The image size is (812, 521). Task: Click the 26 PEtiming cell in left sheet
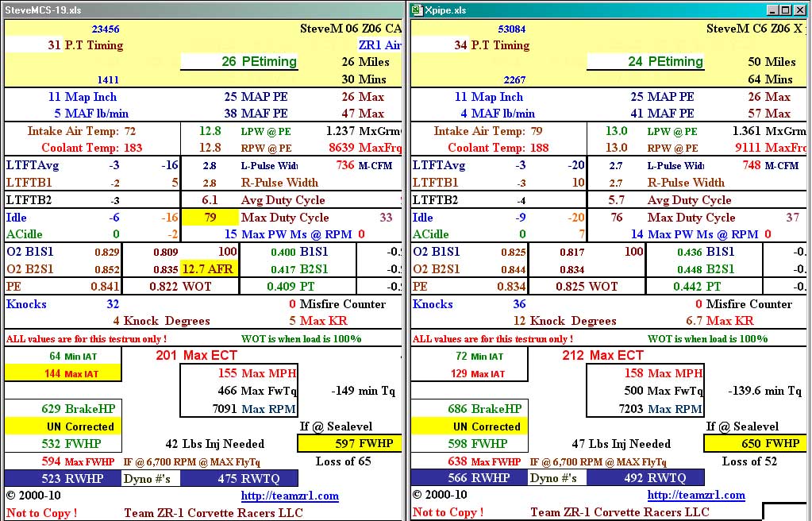coord(239,62)
